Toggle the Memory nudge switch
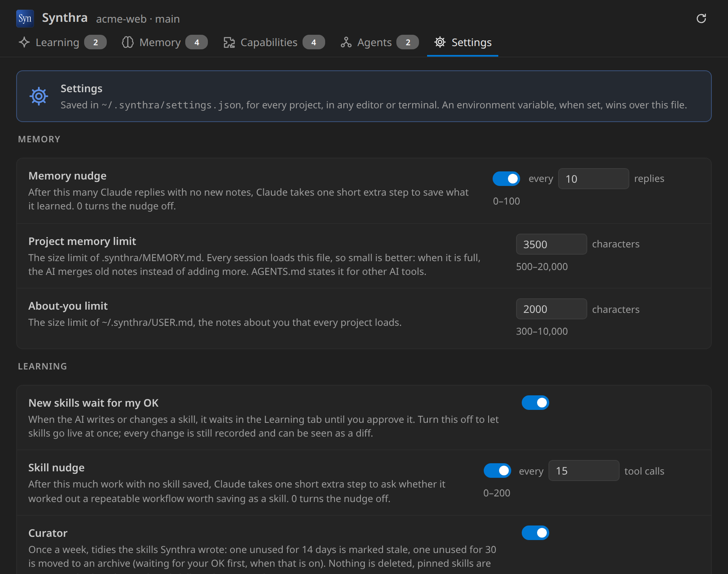Screen dimensions: 728x574 pyautogui.click(x=506, y=179)
